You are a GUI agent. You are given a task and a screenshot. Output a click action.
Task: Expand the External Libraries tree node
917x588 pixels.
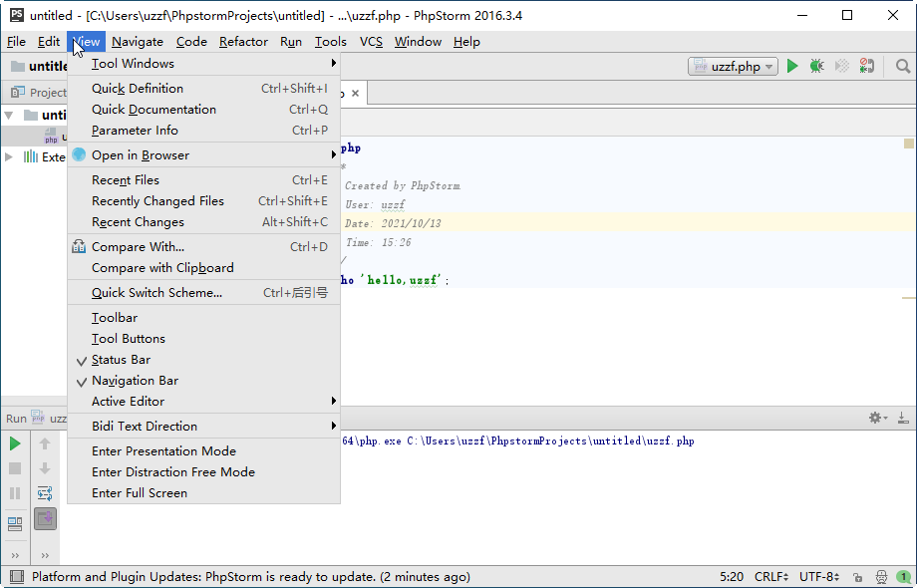pos(9,156)
